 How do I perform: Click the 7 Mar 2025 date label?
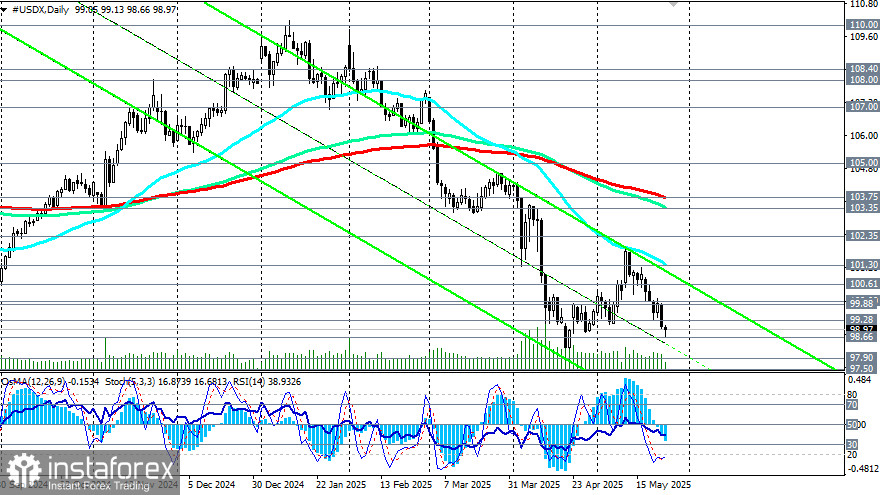coord(468,484)
